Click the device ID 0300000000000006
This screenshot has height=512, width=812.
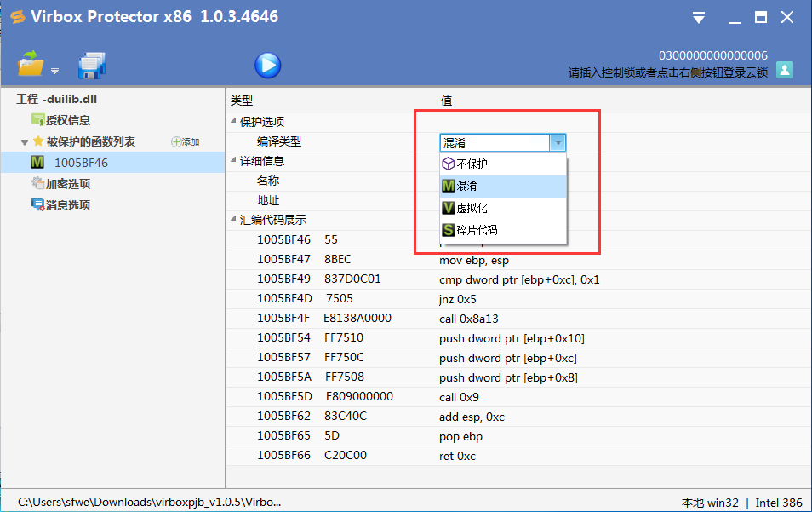coord(713,55)
